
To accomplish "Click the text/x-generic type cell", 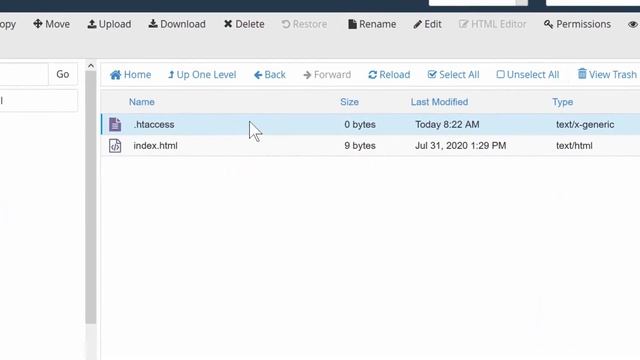I will click(585, 124).
